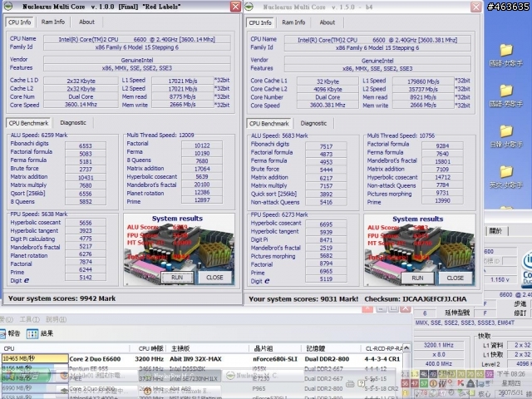Click the 4096 Kbyte Core Cache L2 value

click(328, 89)
